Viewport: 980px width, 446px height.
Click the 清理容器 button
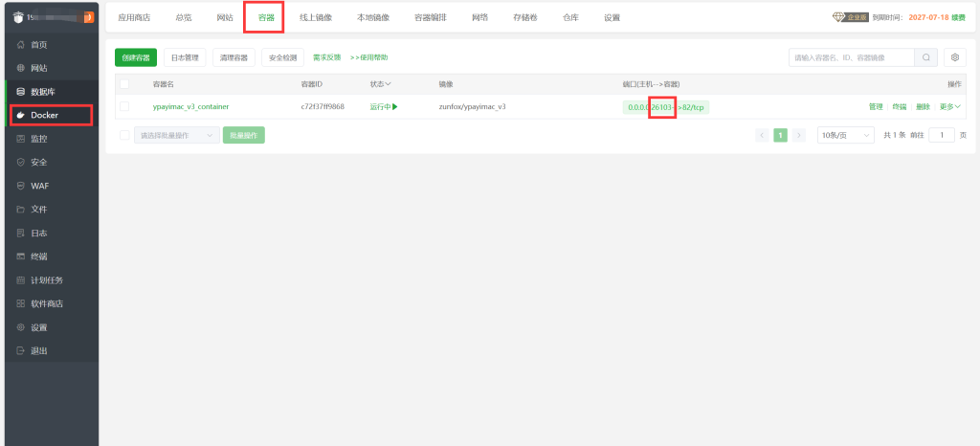(x=234, y=57)
